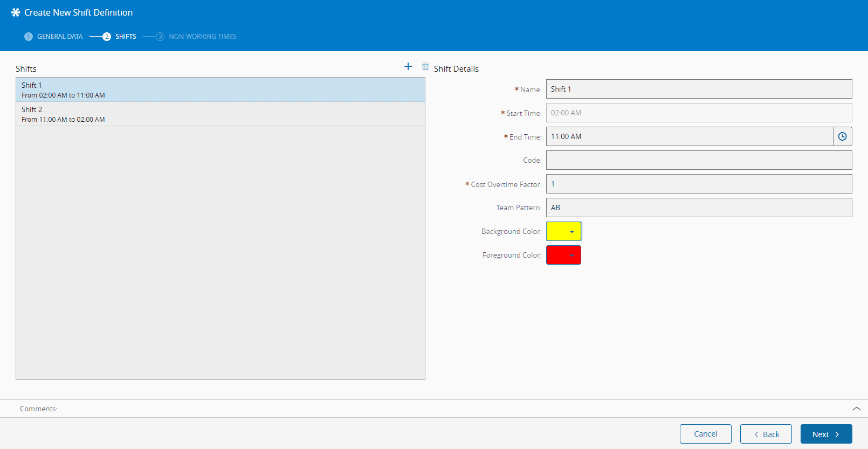The width and height of the screenshot is (868, 449).
Task: Click the delete shift trash icon
Action: [x=425, y=66]
